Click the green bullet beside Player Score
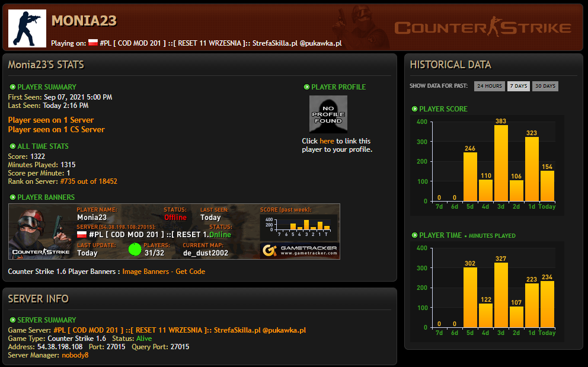Viewport: 588px width, 367px height. click(x=414, y=109)
